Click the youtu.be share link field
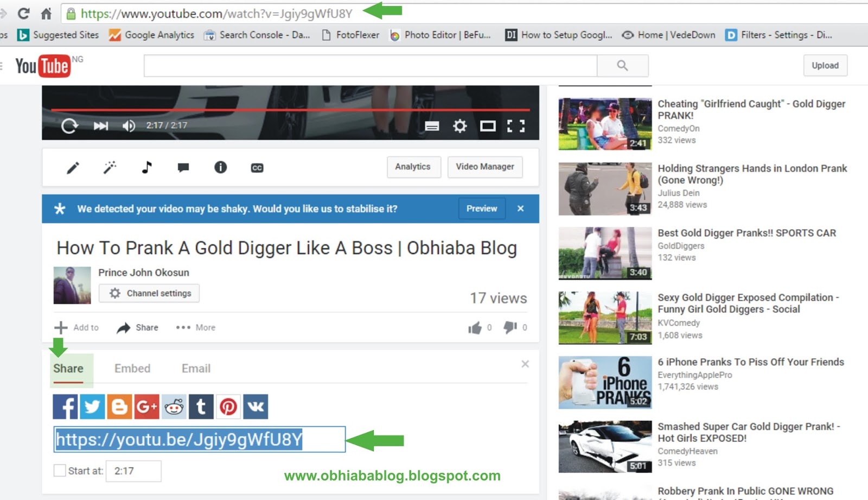This screenshot has width=868, height=500. (200, 439)
